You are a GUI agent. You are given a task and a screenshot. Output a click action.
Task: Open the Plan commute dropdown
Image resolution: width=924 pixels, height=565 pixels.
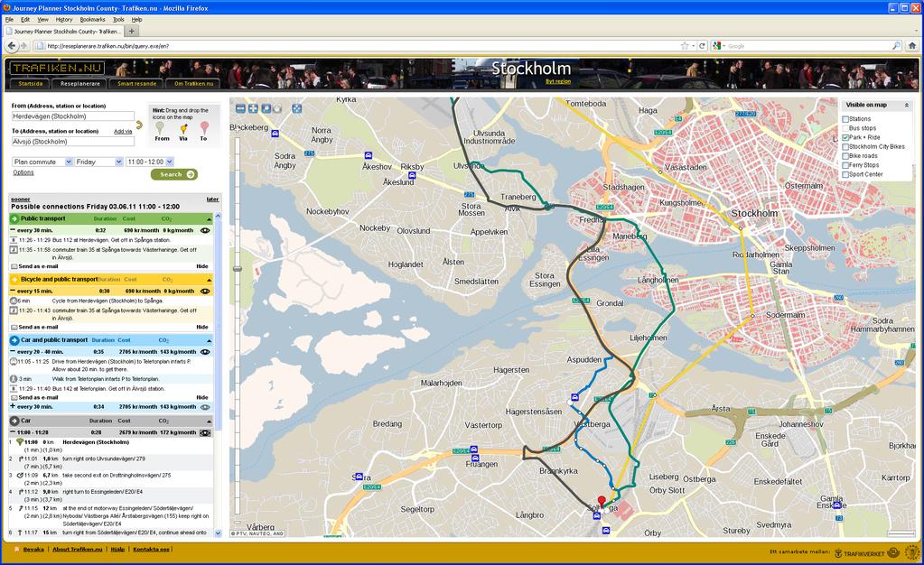pyautogui.click(x=42, y=162)
